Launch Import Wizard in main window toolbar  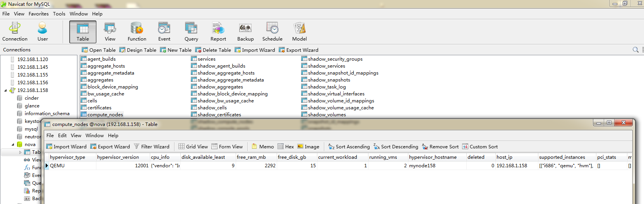(255, 50)
